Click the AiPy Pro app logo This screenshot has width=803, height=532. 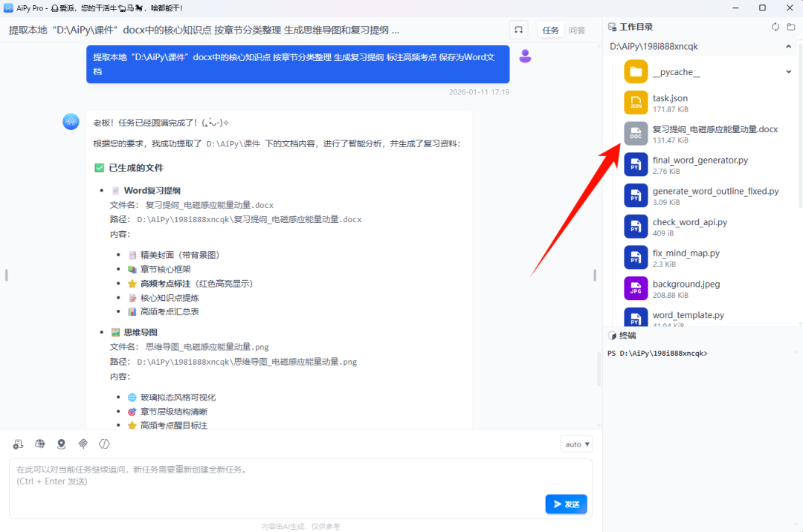point(8,7)
